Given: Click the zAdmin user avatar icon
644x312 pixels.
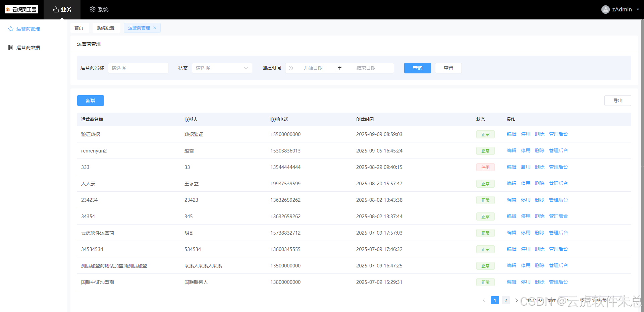Looking at the screenshot, I should tap(605, 9).
